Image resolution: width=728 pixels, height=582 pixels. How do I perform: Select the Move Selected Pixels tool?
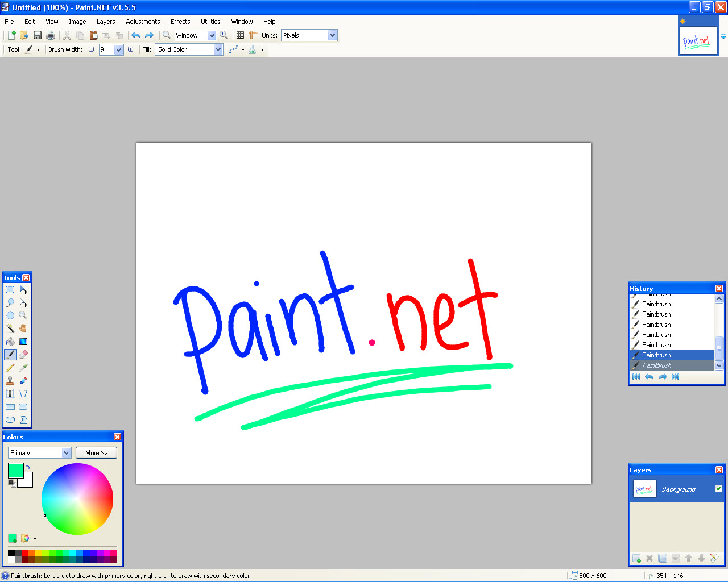tap(23, 289)
